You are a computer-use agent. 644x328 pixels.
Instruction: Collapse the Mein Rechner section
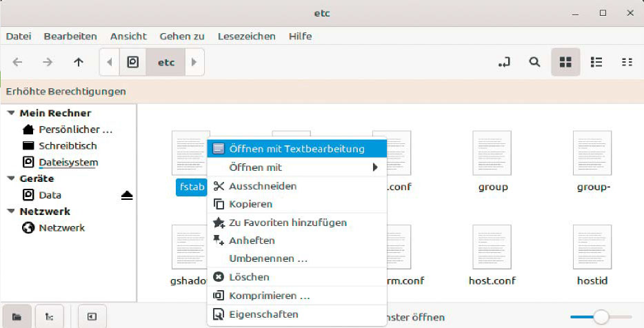pos(11,113)
